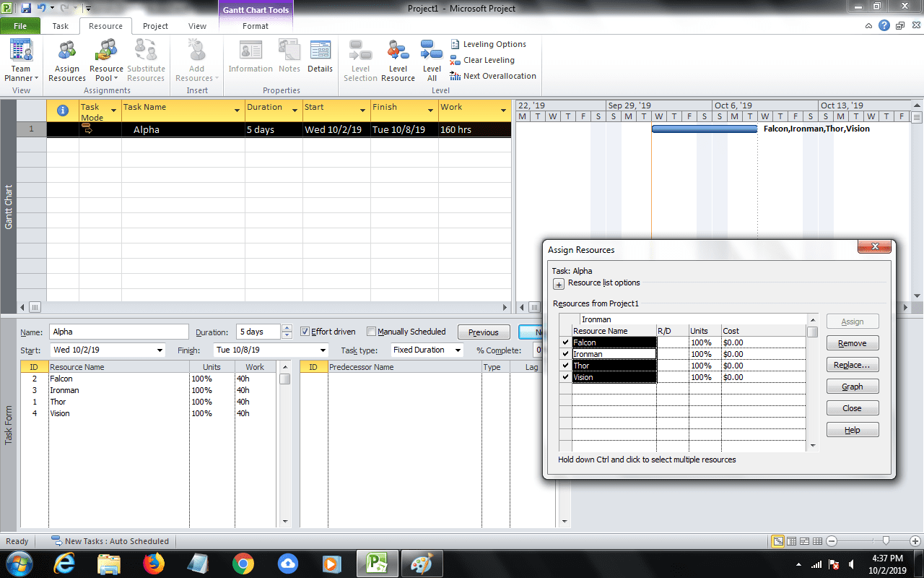Screen dimensions: 924x578
Task: Uncheck Falcon in Assign Resources list
Action: point(565,342)
